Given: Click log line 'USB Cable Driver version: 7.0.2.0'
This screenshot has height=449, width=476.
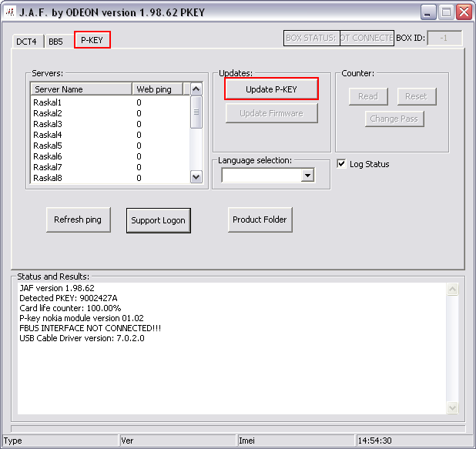Looking at the screenshot, I should [82, 338].
